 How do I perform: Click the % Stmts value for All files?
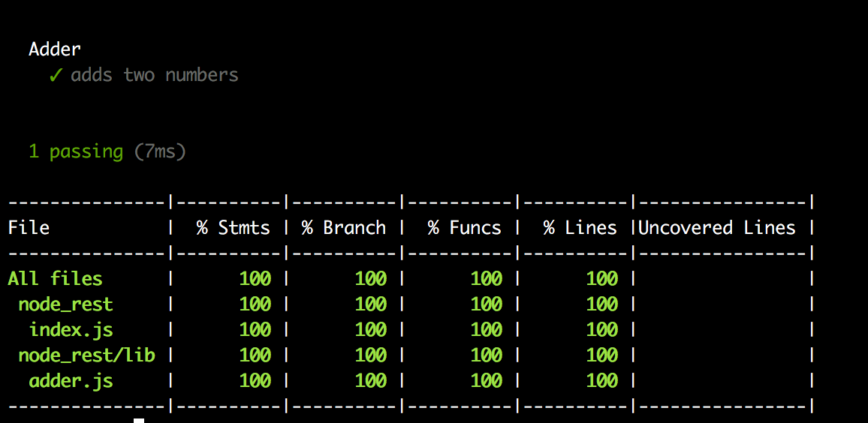(x=255, y=279)
